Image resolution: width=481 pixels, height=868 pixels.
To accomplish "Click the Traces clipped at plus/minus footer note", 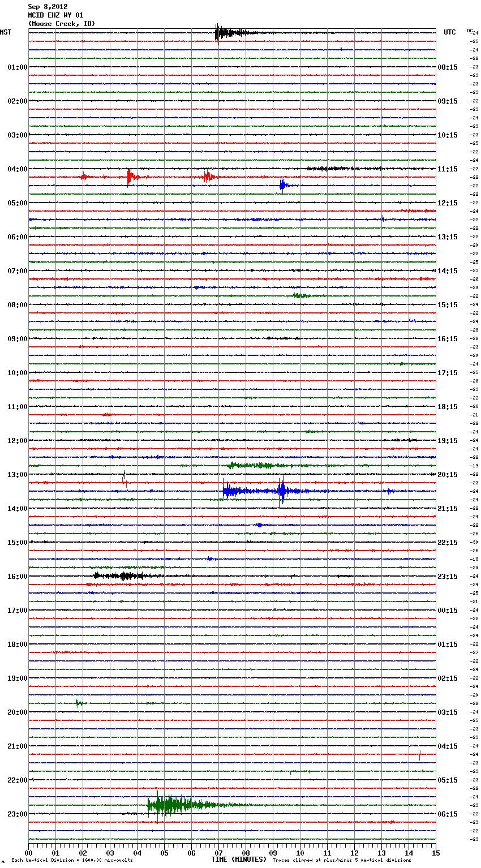I will pyautogui.click(x=342, y=861).
